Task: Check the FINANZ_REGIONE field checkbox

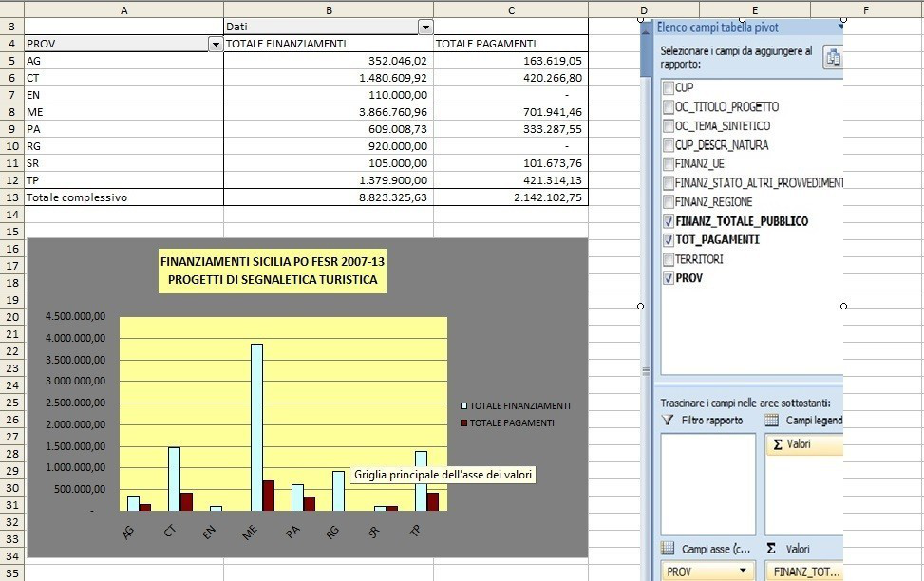Action: [x=669, y=202]
